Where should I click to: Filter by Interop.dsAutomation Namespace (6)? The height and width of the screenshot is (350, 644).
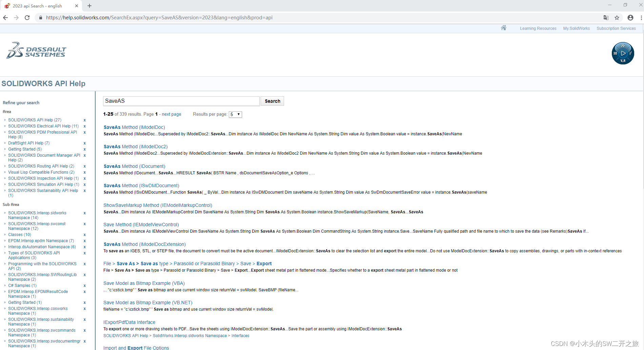point(42,247)
